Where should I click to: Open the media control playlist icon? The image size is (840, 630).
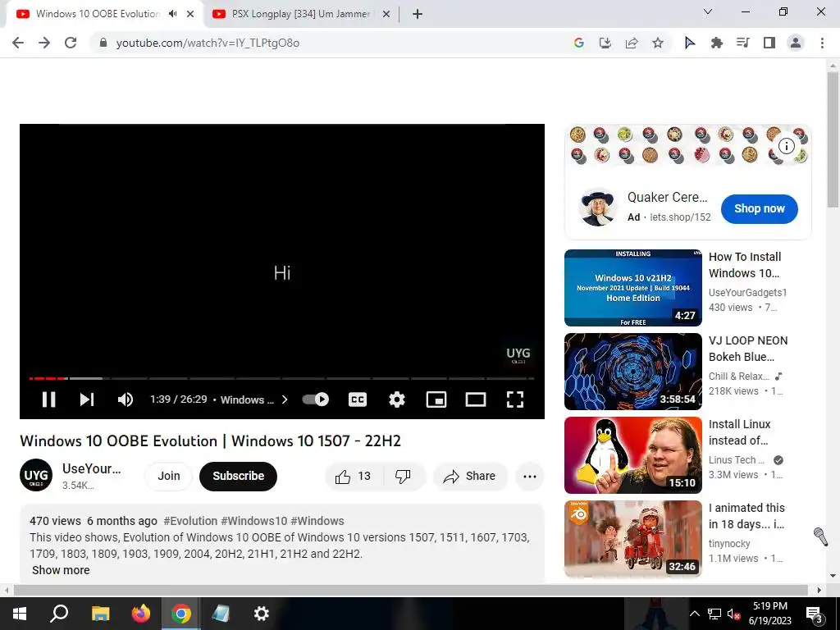pos(743,43)
